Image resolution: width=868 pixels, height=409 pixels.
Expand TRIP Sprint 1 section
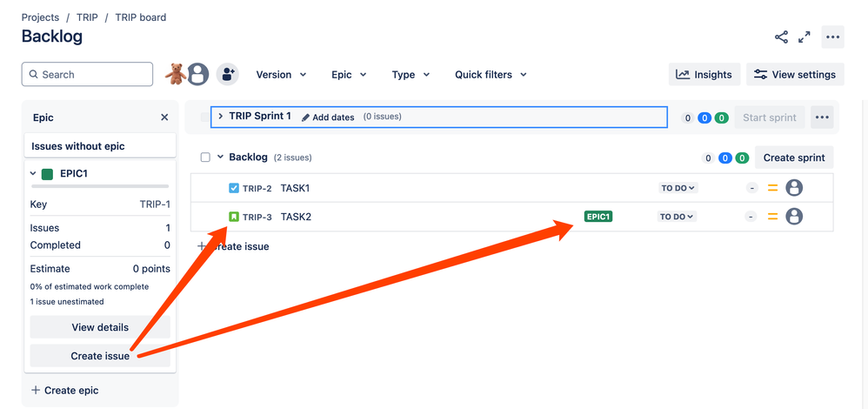[x=220, y=117]
